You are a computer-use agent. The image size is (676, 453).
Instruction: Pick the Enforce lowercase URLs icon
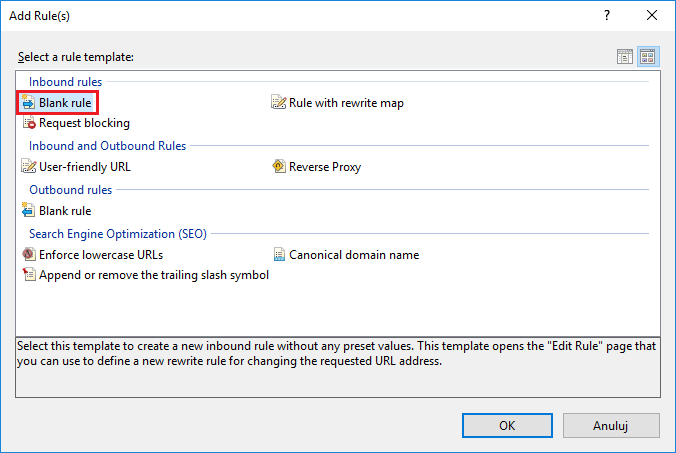tap(29, 254)
